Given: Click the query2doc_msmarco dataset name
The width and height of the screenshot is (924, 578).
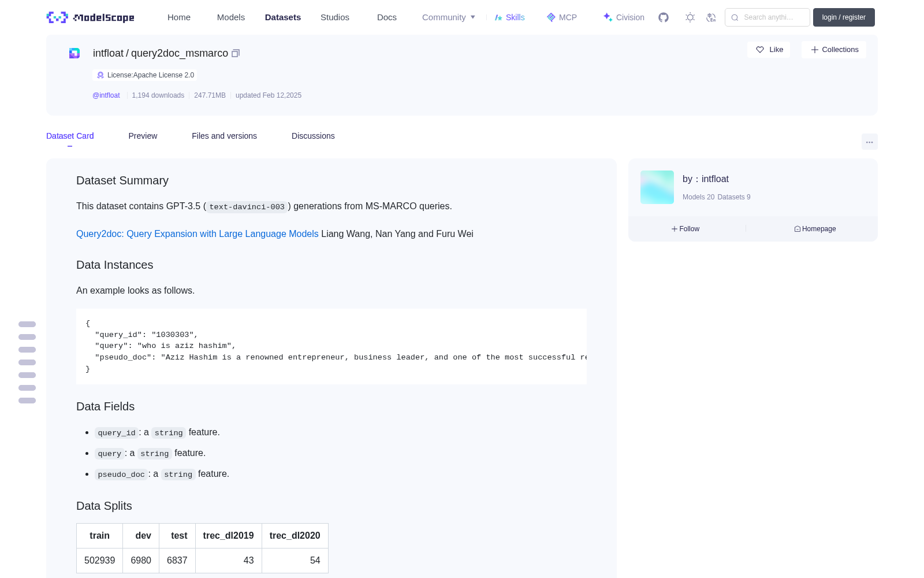Looking at the screenshot, I should pos(180,53).
